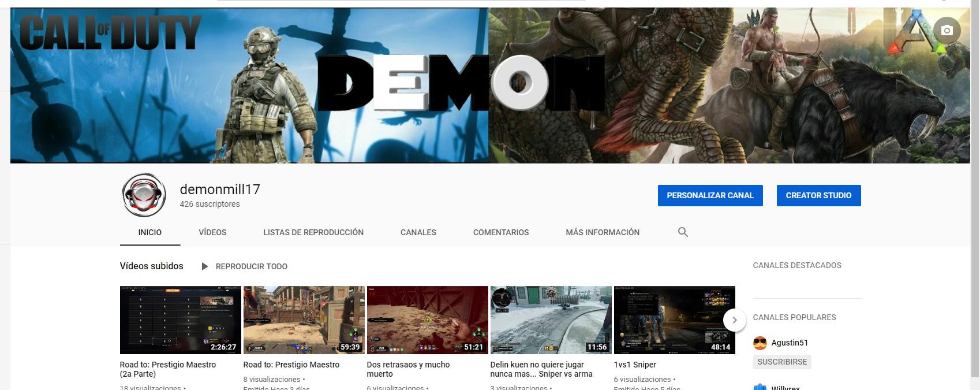
Task: Open the 59:39 video thumbnail
Action: click(304, 320)
